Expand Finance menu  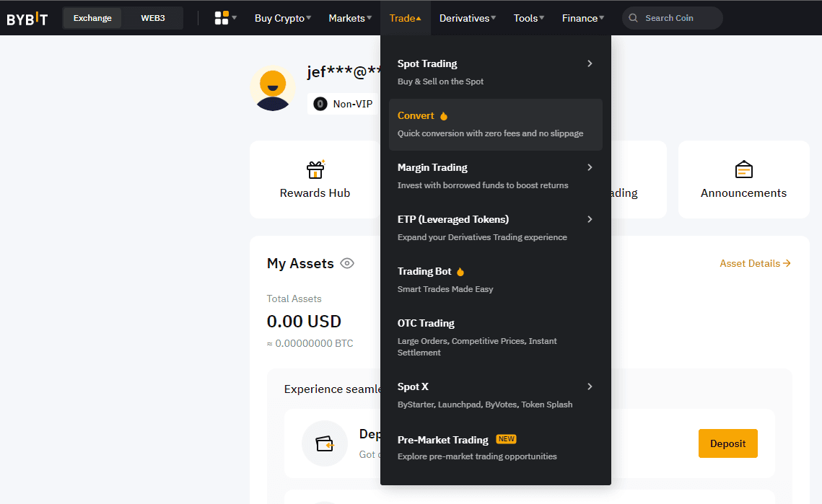point(582,18)
